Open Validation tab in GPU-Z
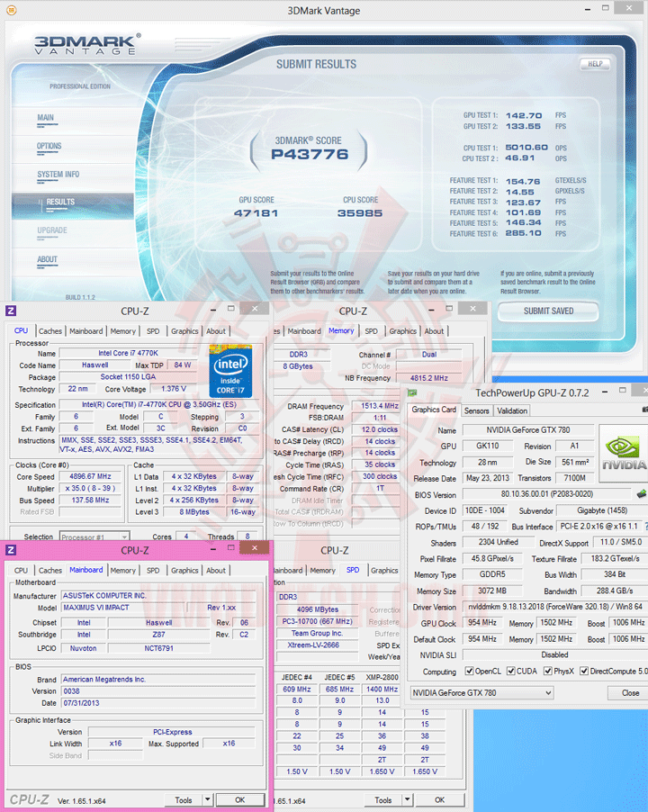 tap(512, 411)
